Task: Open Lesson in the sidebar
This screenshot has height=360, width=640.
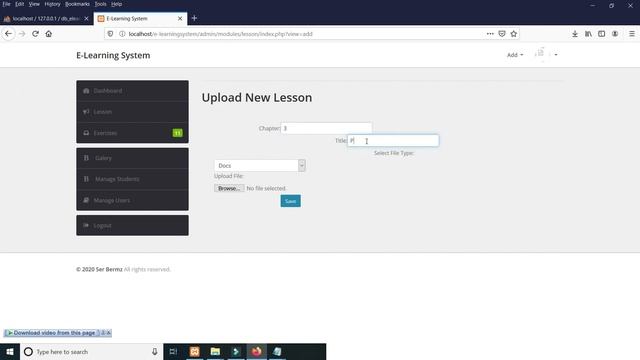Action: [x=132, y=112]
